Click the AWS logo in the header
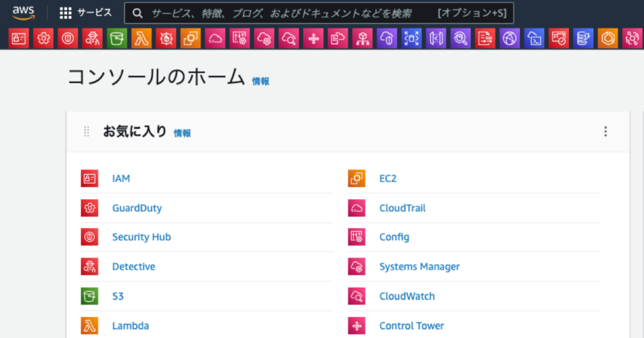The height and width of the screenshot is (338, 644). pyautogui.click(x=23, y=13)
